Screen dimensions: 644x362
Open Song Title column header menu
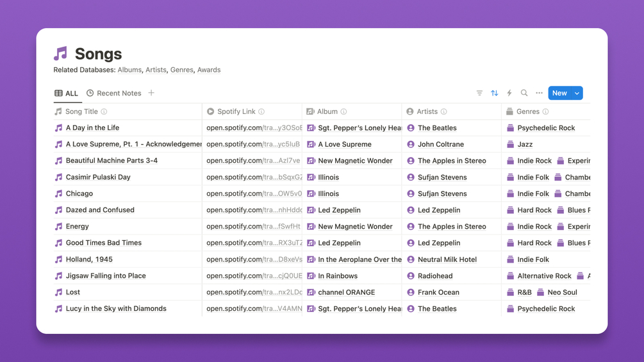pyautogui.click(x=128, y=111)
